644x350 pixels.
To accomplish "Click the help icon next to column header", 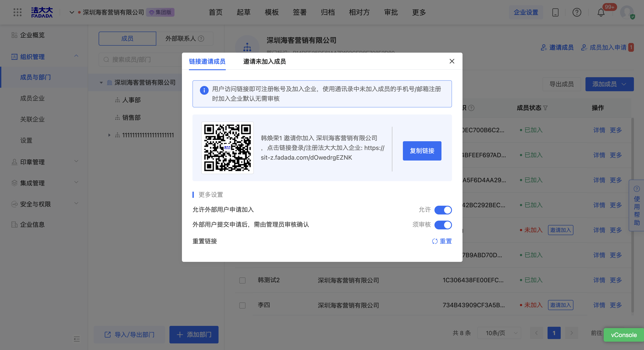I will click(471, 108).
